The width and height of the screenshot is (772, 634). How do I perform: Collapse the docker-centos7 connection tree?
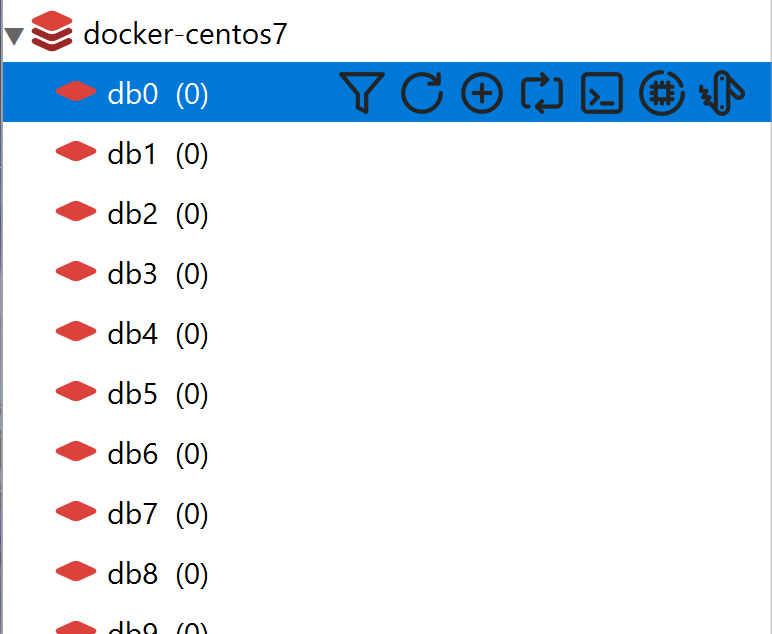pyautogui.click(x=14, y=36)
